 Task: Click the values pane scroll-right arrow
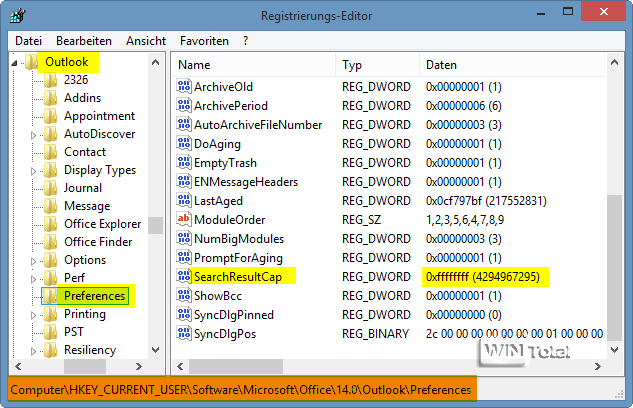597,366
